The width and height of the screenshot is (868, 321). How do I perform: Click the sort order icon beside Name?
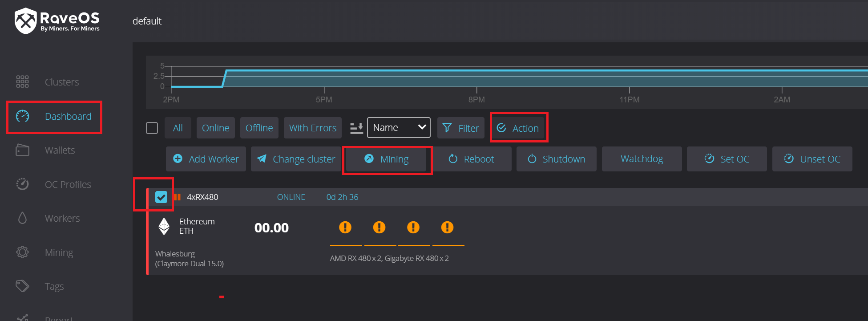coord(356,128)
